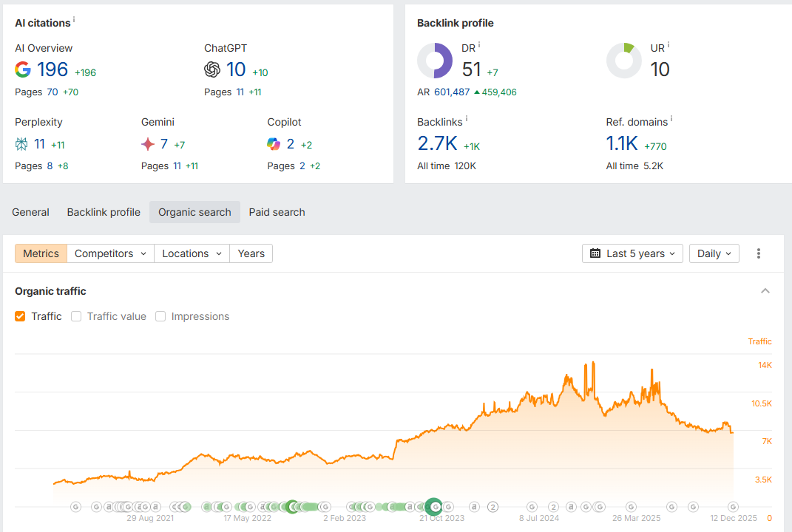Viewport: 792px width, 532px height.
Task: Click the DR donut chart icon
Action: point(435,61)
